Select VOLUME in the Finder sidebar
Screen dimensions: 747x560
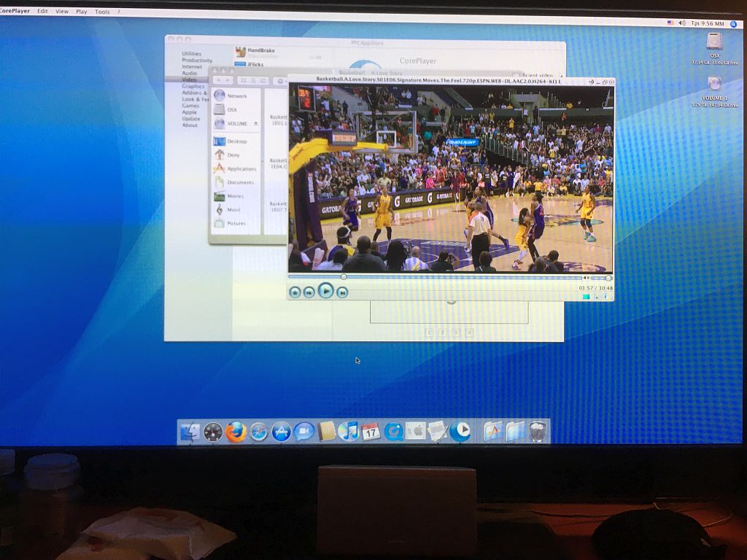coord(237,123)
